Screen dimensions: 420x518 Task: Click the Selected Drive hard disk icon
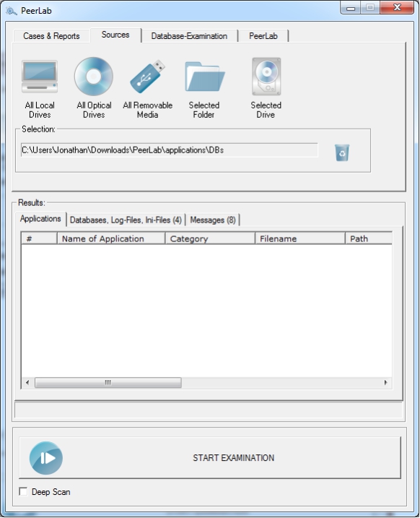266,77
